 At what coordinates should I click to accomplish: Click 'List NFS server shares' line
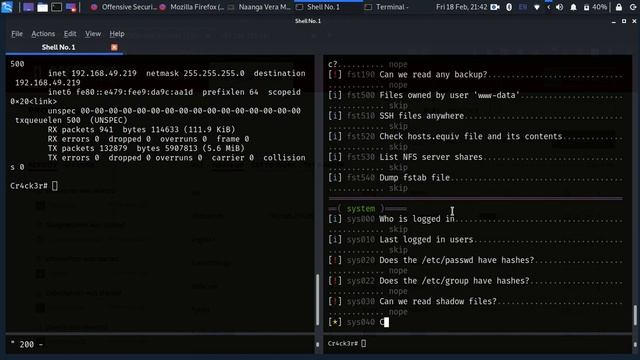tap(476, 157)
